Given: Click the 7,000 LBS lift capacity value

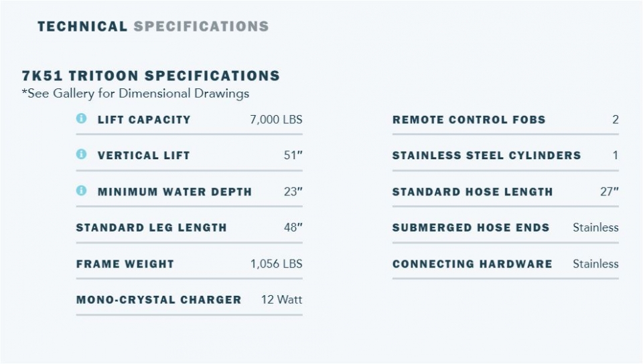Looking at the screenshot, I should (x=276, y=120).
